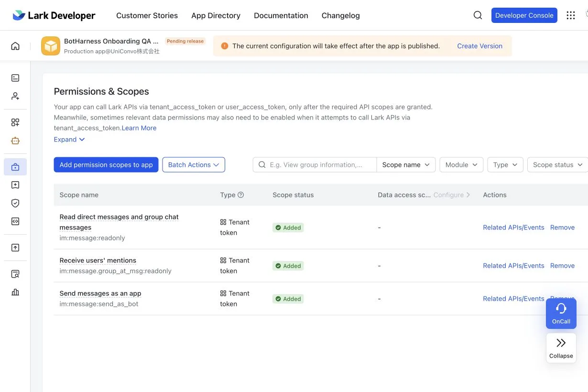588x392 pixels.
Task: Open the Batch Actions dropdown
Action: pyautogui.click(x=194, y=164)
